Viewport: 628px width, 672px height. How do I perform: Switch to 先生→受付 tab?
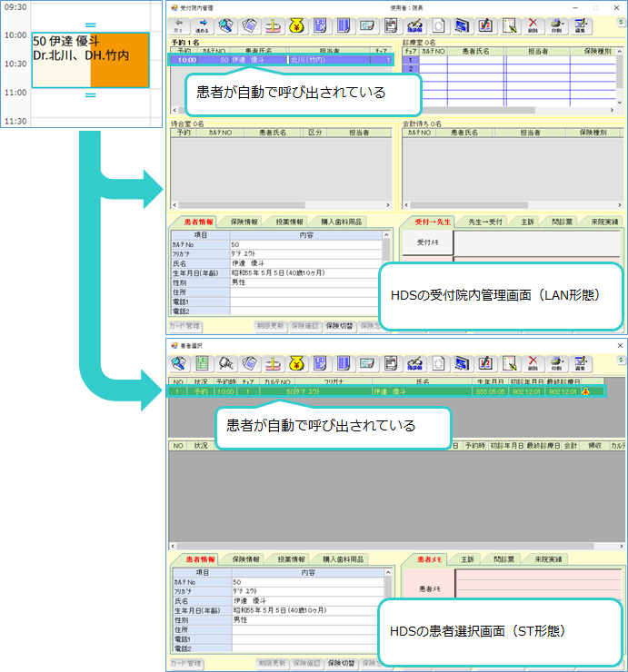pyautogui.click(x=487, y=222)
